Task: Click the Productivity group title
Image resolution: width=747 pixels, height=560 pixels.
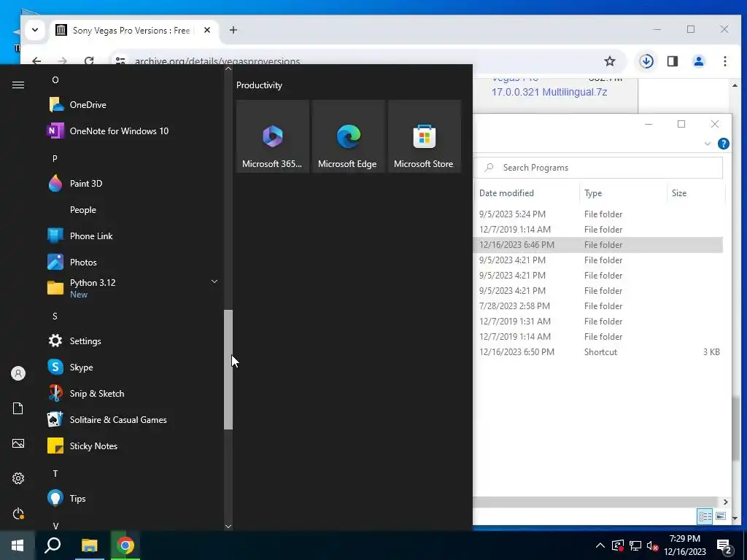Action: pos(259,85)
